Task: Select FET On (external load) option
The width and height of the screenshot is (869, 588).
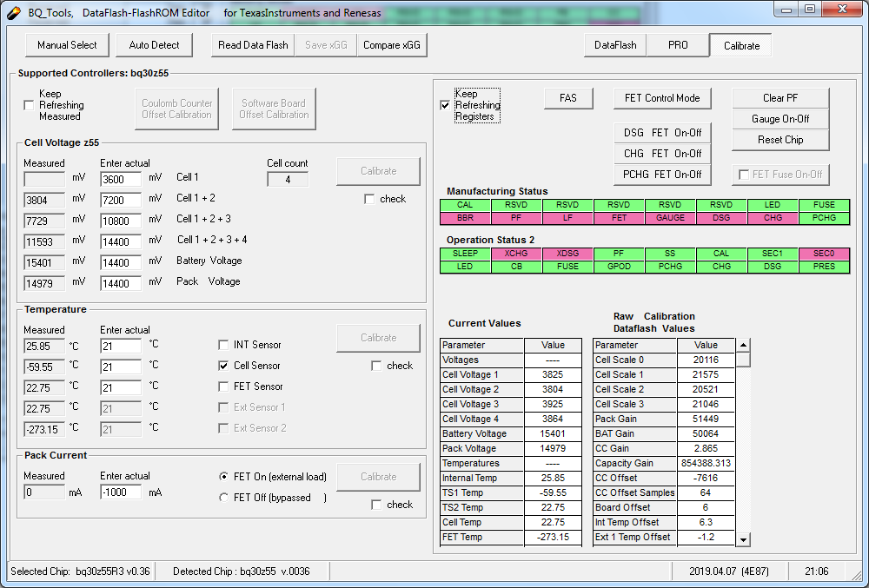Action: (x=224, y=476)
